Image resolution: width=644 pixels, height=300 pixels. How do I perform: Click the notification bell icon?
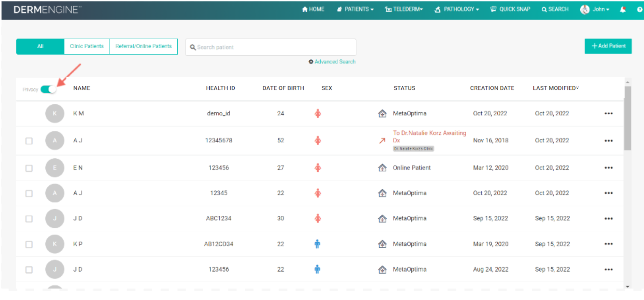coord(622,9)
